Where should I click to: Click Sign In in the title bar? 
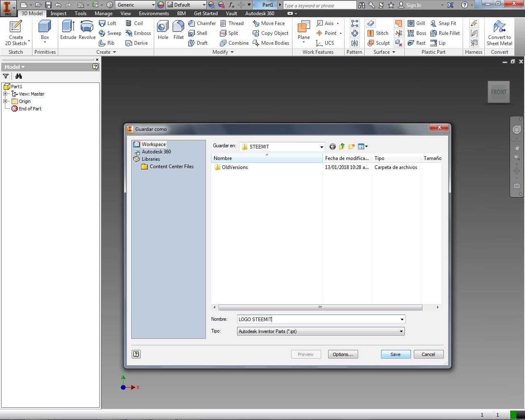coord(410,5)
